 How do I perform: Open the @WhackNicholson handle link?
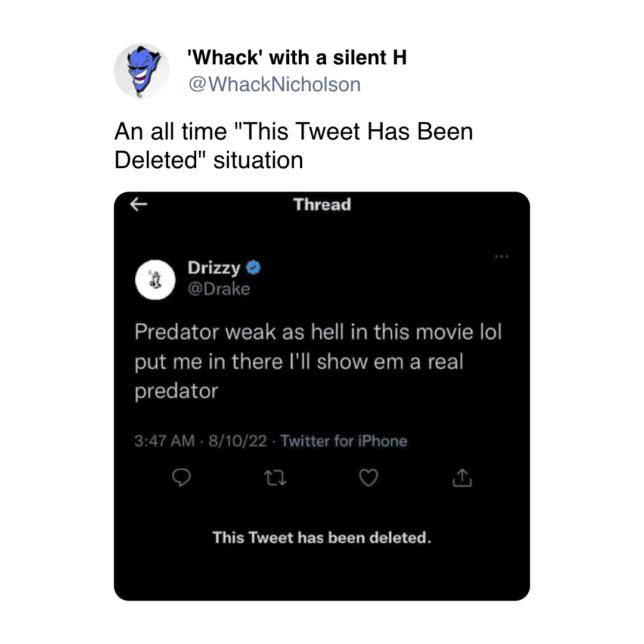coord(274,84)
